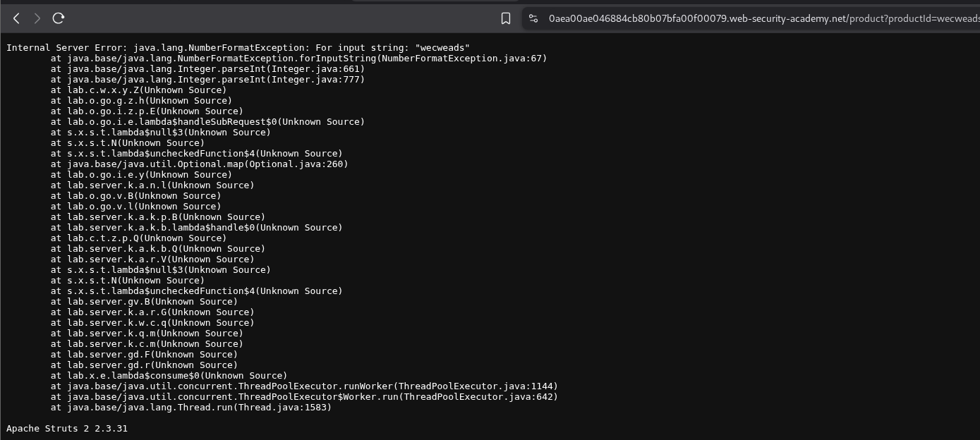Click the Thread.run stack trace line
This screenshot has height=440, width=980.
190,408
